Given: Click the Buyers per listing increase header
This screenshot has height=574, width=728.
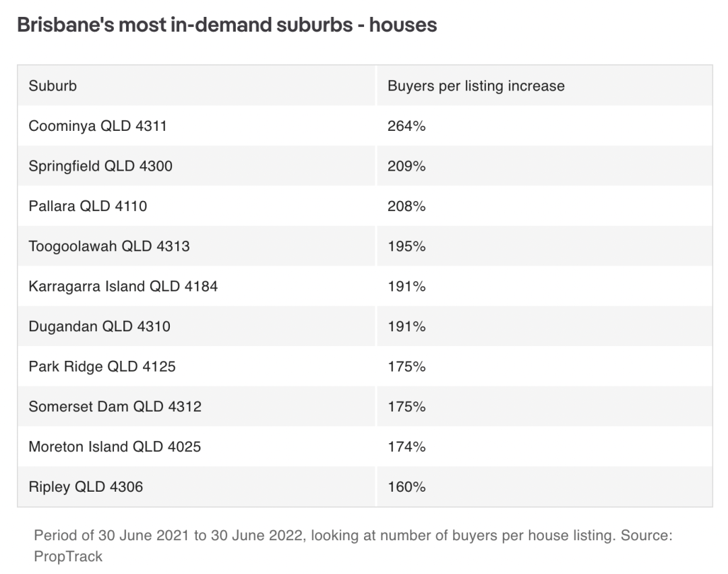Looking at the screenshot, I should [476, 86].
